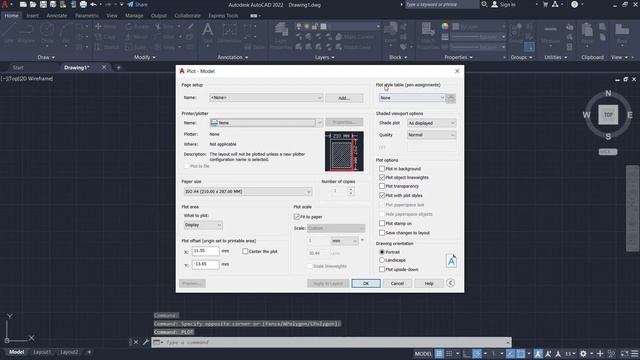Open Shade plot dropdown

[x=431, y=123]
